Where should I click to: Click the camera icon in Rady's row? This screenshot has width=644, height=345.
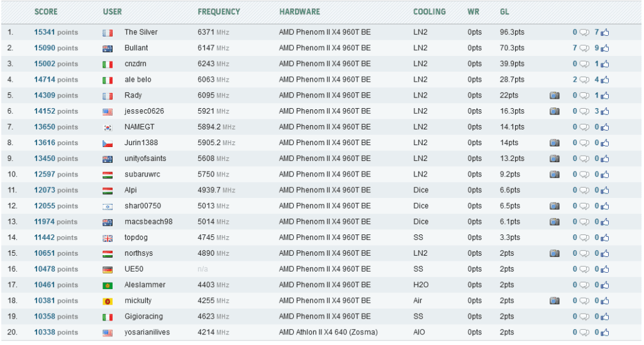555,96
